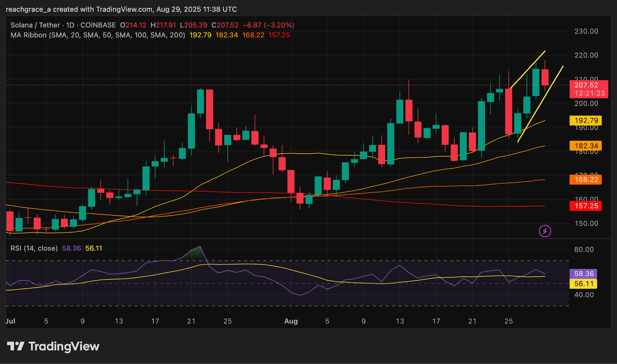Click the 40.00 value on the RSI scale
The width and height of the screenshot is (617, 364).
(585, 295)
